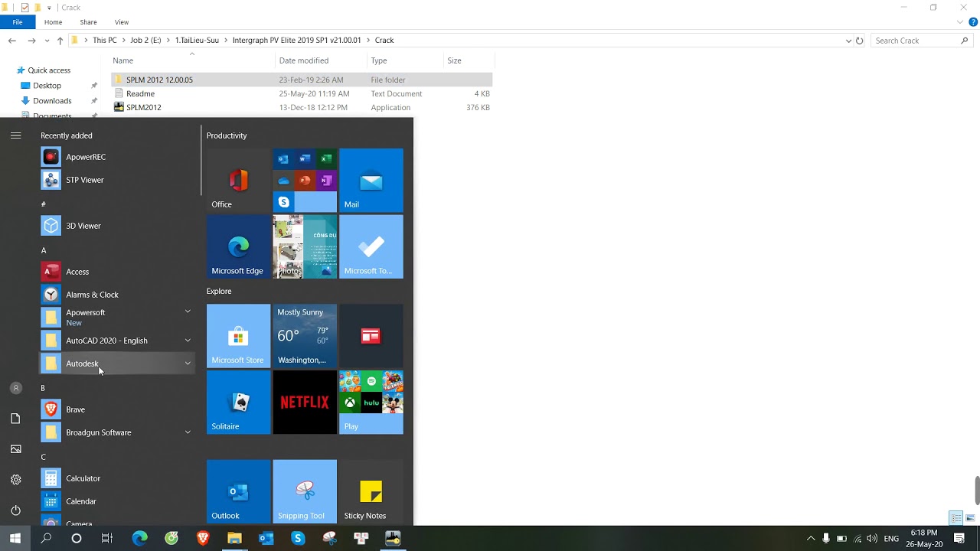Open Documents from the Start sidebar
The width and height of the screenshot is (980, 551).
(x=15, y=419)
